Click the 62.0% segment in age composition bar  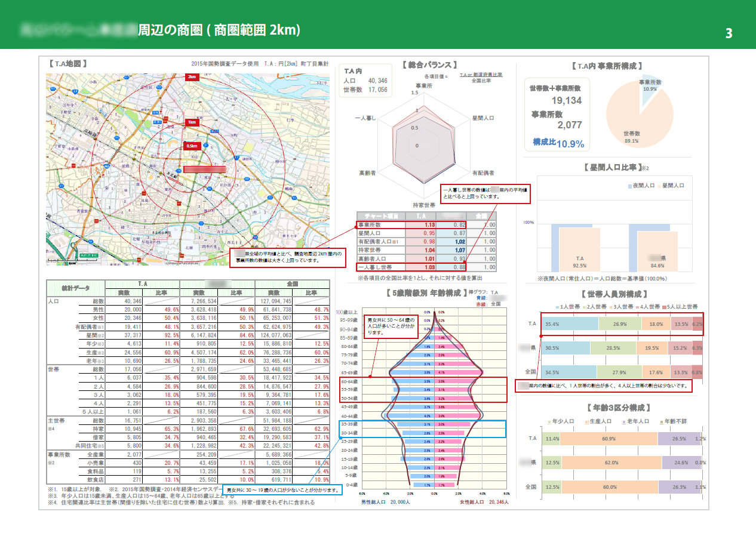coord(611,463)
